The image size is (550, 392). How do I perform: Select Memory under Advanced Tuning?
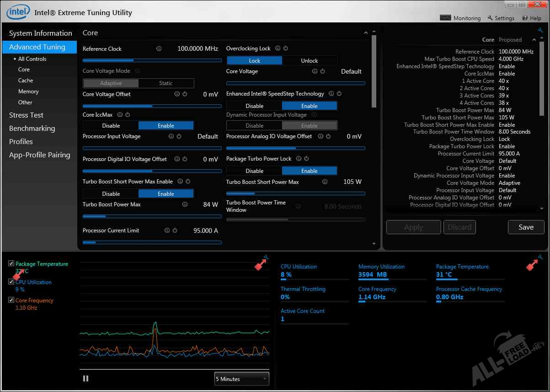coord(28,91)
